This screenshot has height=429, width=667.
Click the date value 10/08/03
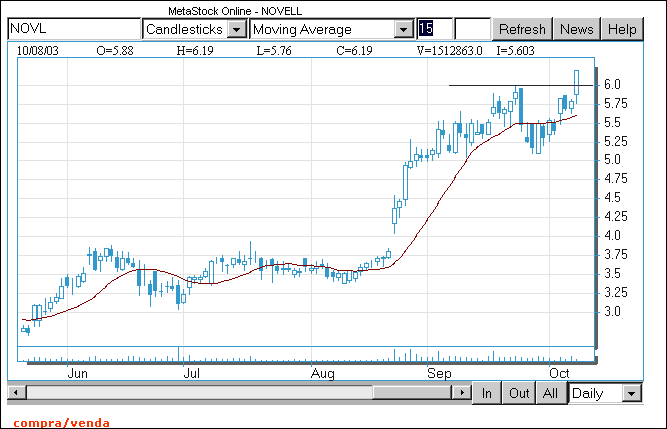click(37, 51)
